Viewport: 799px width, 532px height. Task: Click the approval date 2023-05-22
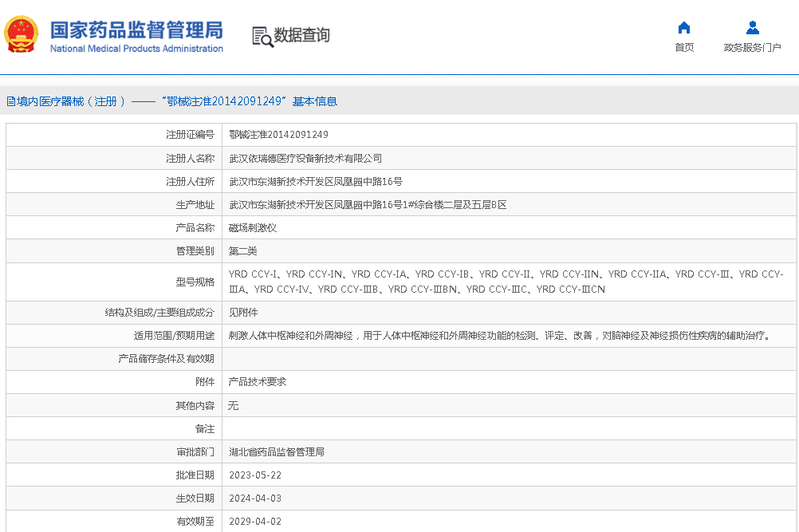click(255, 475)
